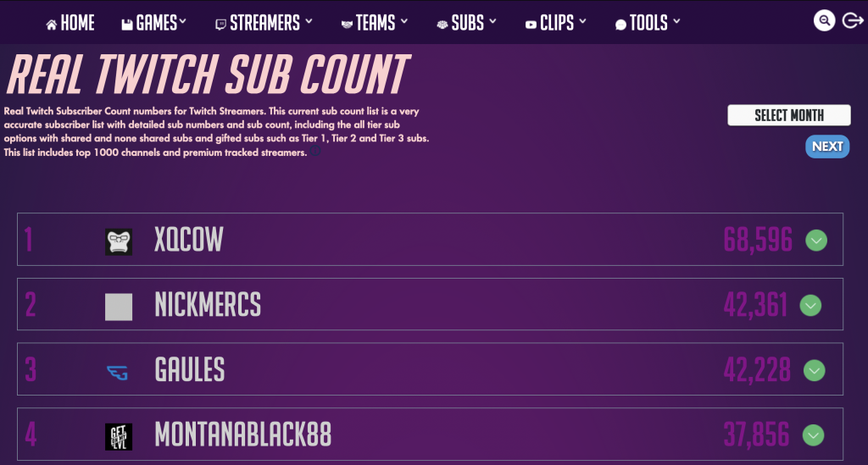Click MontanaBlack88's Get On My Lvl avatar
The height and width of the screenshot is (465, 868).
[x=119, y=437]
